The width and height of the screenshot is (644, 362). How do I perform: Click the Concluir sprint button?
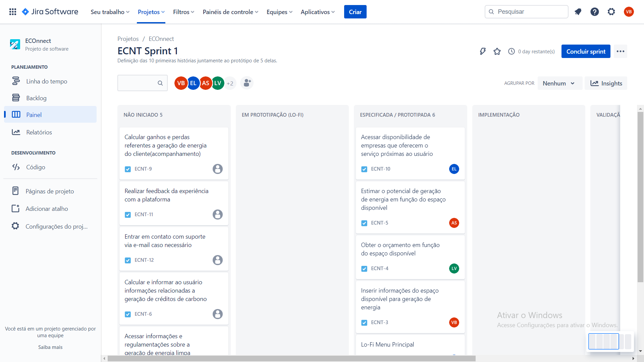point(586,51)
